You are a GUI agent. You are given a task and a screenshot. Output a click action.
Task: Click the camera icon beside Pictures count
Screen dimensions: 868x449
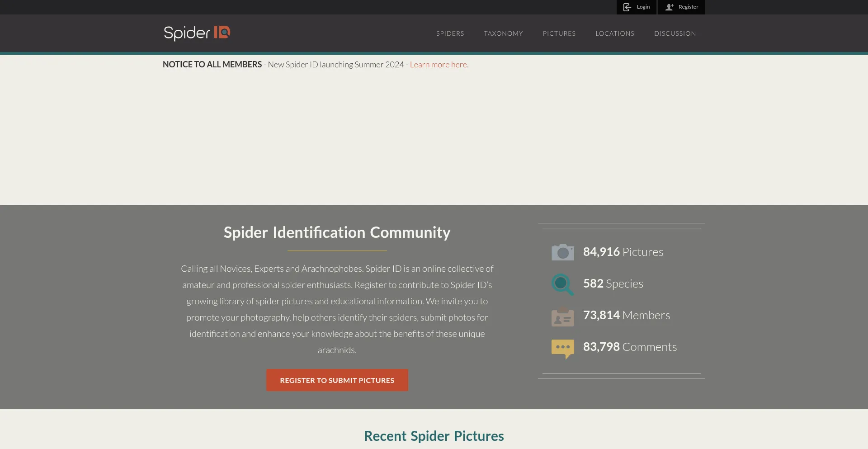[563, 252]
